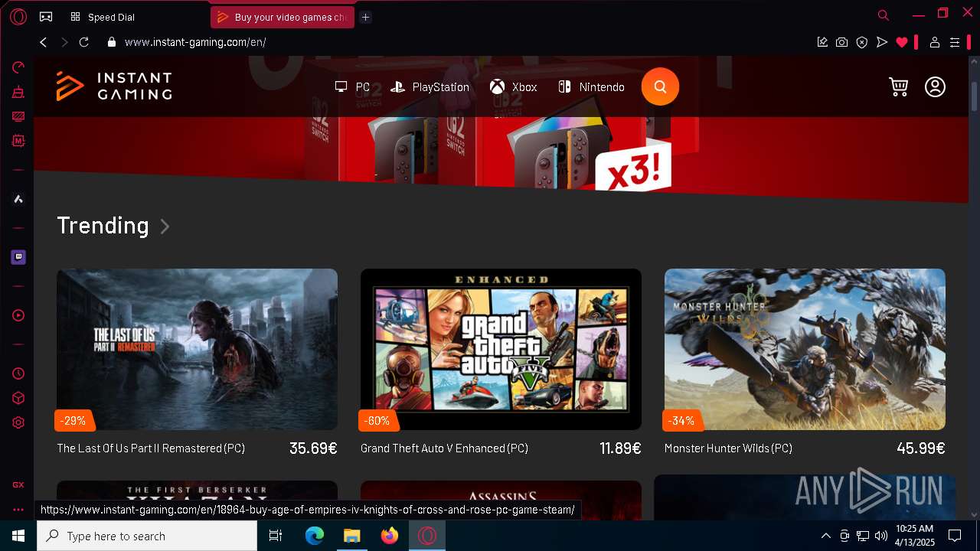Open The First Berserker Khazan thumbnail
980x551 pixels.
click(197, 491)
